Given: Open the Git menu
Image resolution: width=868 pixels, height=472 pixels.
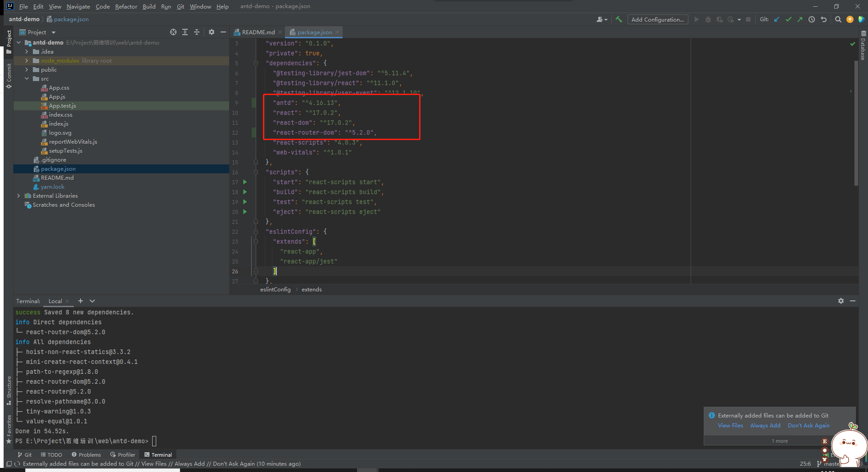Looking at the screenshot, I should [181, 6].
